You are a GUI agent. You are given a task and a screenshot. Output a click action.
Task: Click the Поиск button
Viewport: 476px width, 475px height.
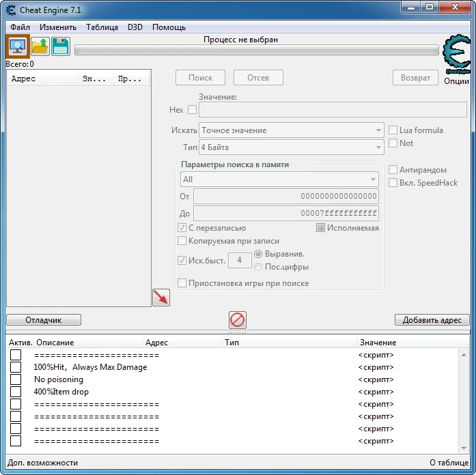click(x=200, y=78)
